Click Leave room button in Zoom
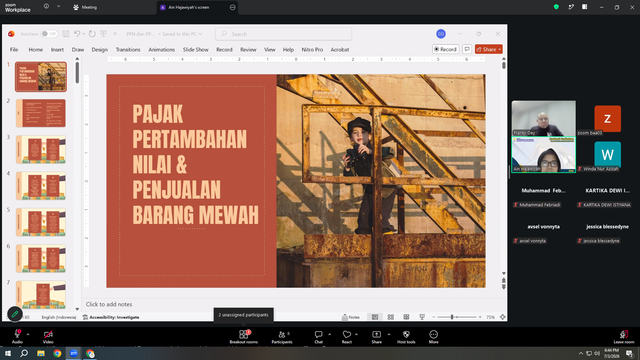Image resolution: width=640 pixels, height=360 pixels. pos(624,337)
